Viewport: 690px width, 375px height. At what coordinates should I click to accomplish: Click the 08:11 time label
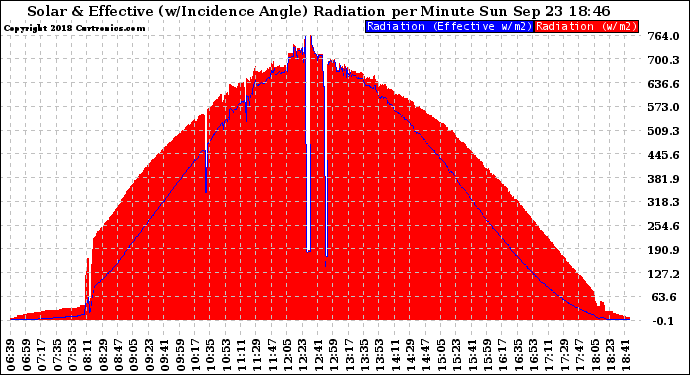point(88,355)
